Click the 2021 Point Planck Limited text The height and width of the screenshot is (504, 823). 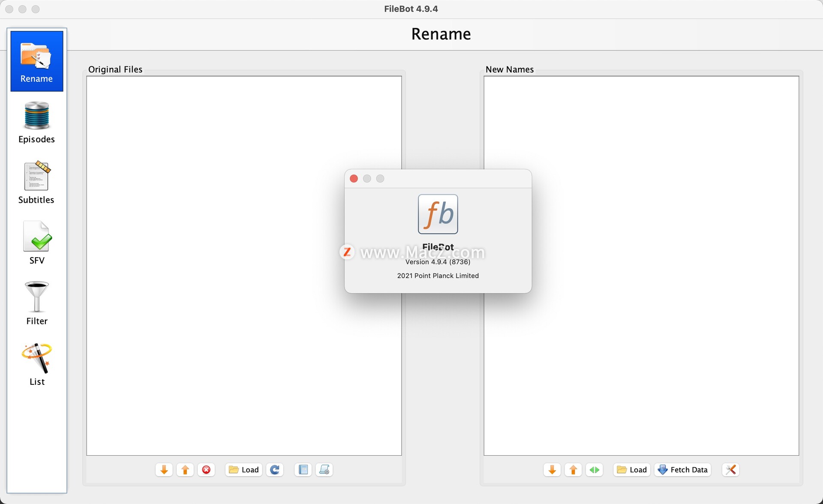[x=438, y=276]
